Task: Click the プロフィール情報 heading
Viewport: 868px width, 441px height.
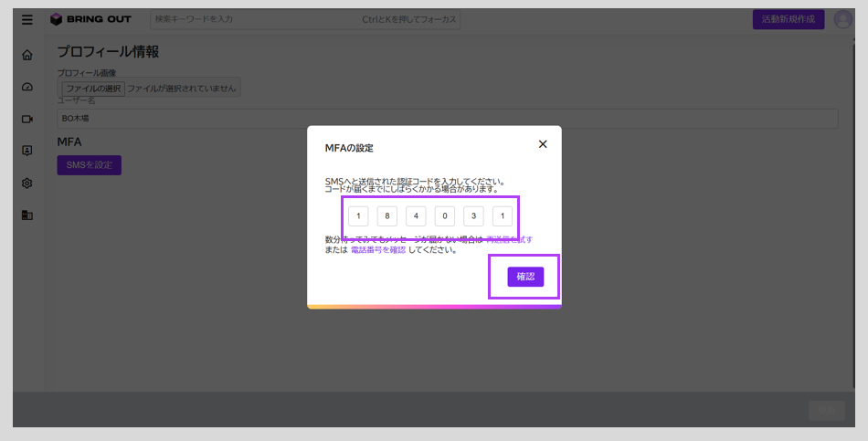Action: (108, 52)
